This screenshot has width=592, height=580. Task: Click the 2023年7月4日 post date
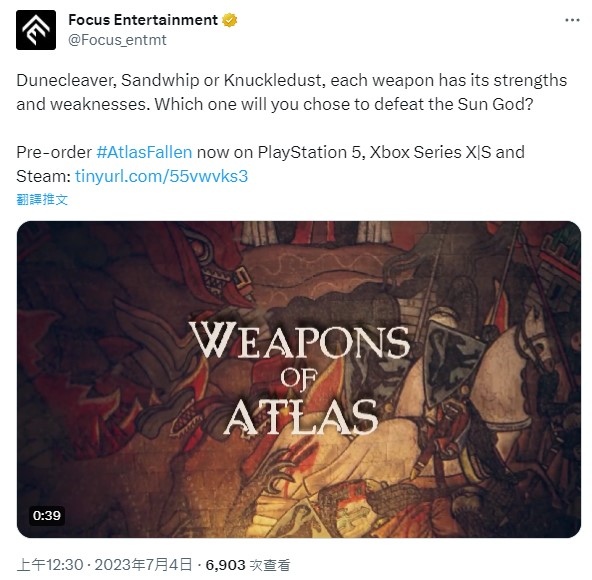pos(143,565)
